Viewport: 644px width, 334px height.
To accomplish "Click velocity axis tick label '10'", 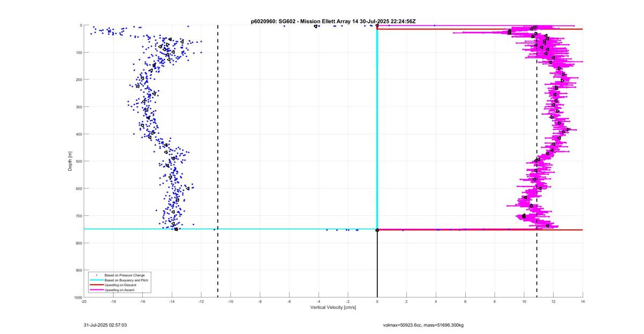I will pyautogui.click(x=524, y=301).
